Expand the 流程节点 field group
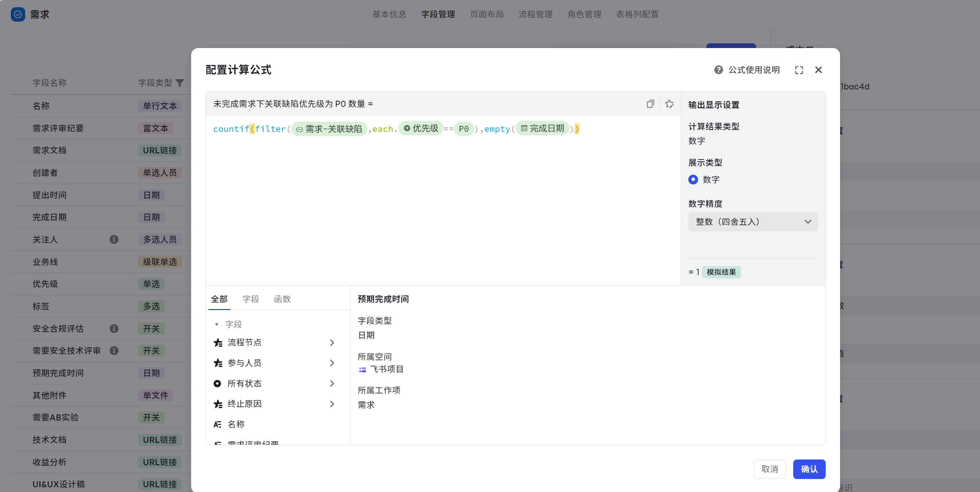The image size is (980, 492). click(332, 343)
